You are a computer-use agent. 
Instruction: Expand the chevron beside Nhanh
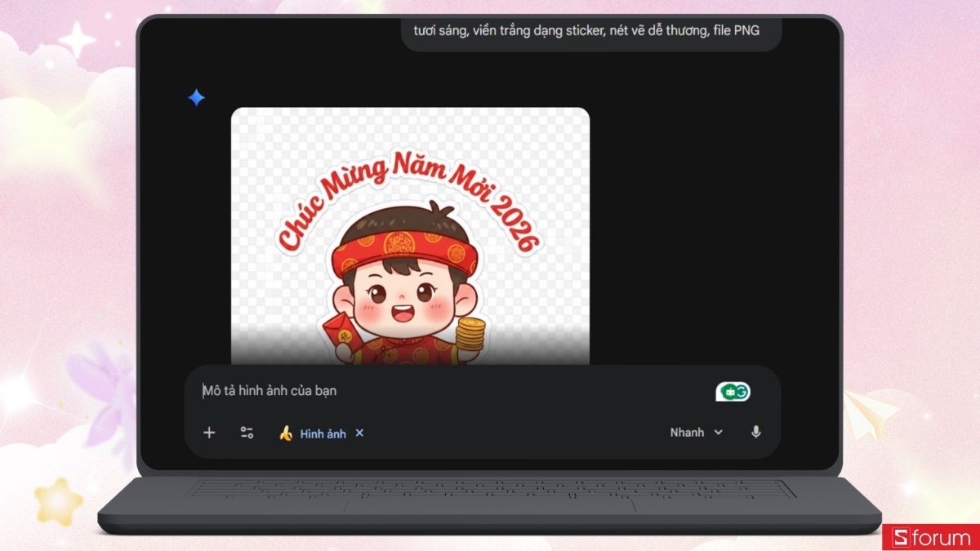[x=718, y=433]
